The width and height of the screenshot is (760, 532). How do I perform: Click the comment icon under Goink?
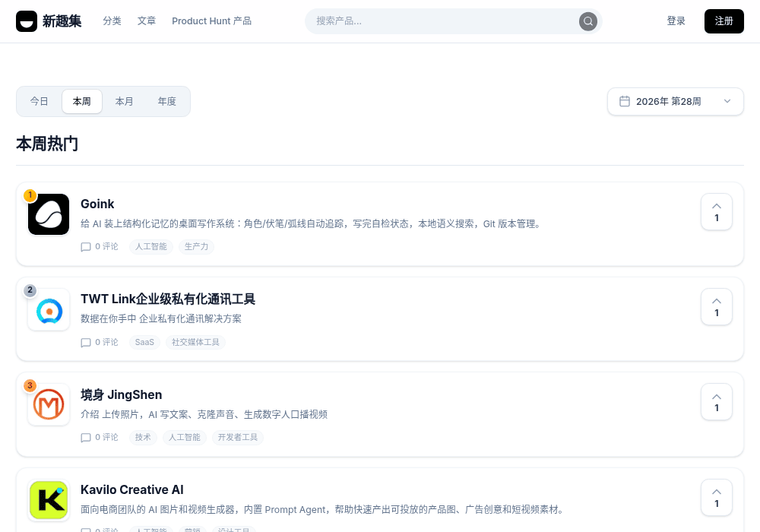point(86,247)
